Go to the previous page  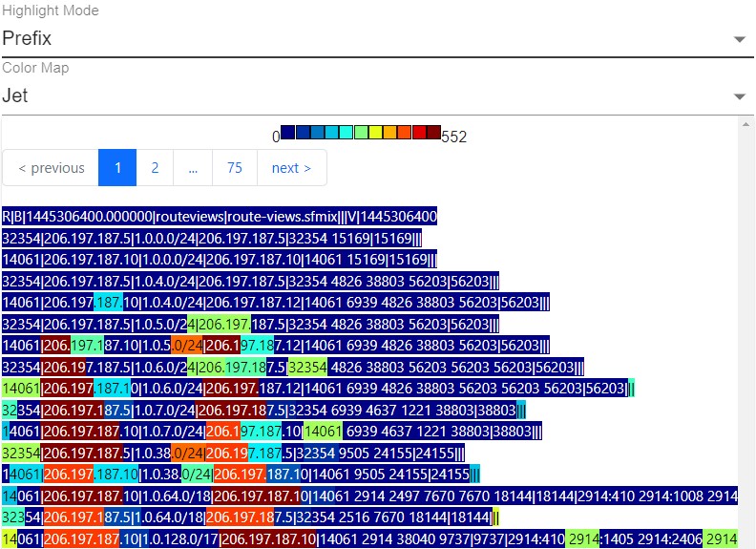coord(51,168)
